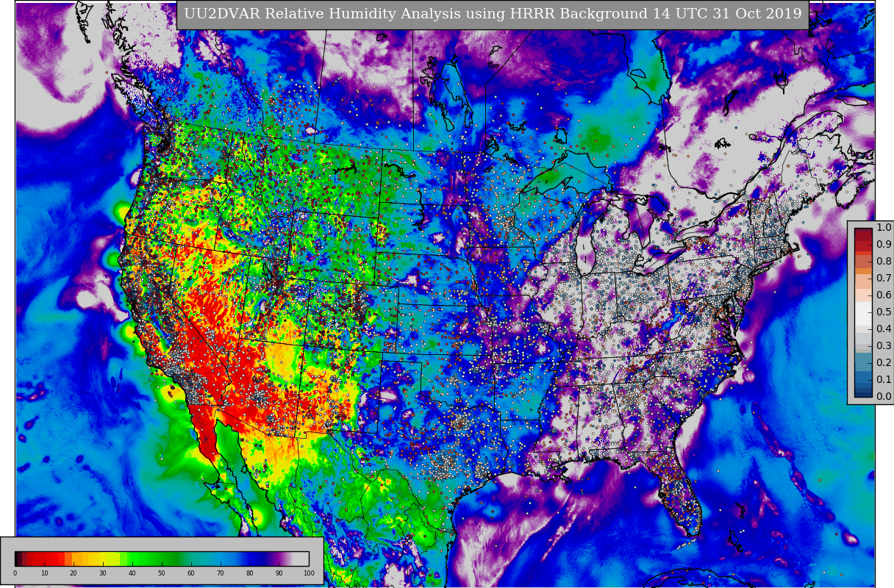Select the 0.3 label on the right colorbar

pos(884,346)
